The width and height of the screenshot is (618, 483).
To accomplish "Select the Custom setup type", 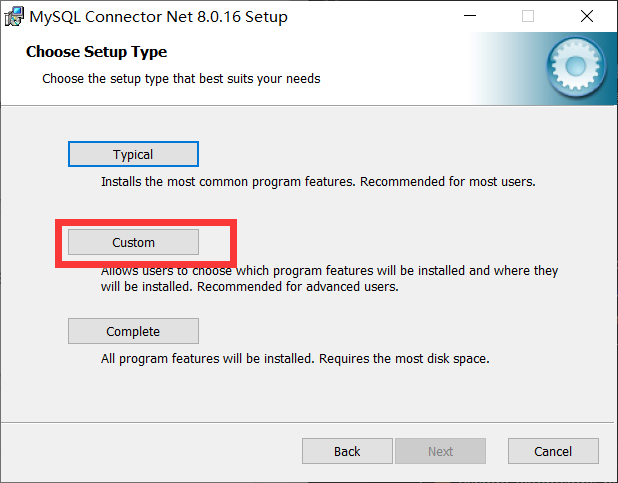I will point(133,242).
